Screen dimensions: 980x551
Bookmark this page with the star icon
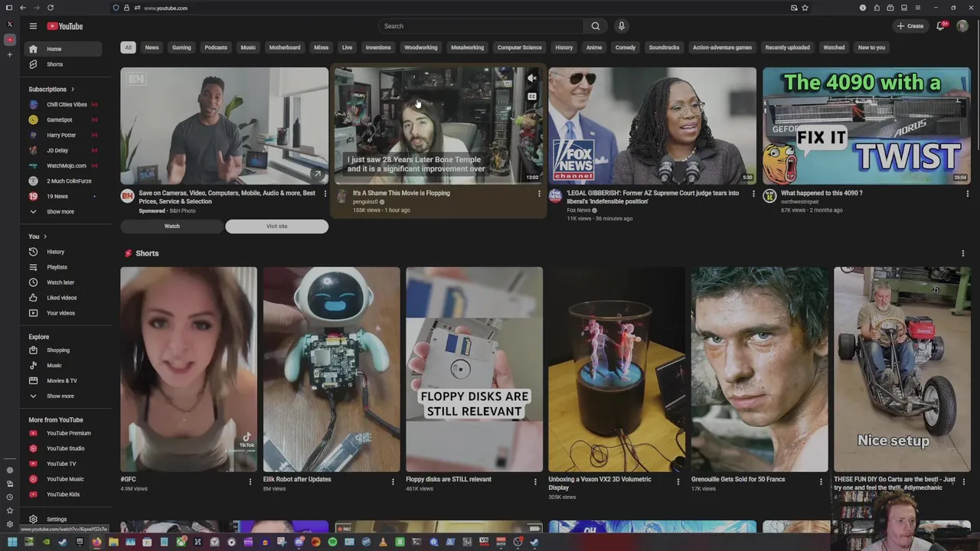click(805, 8)
